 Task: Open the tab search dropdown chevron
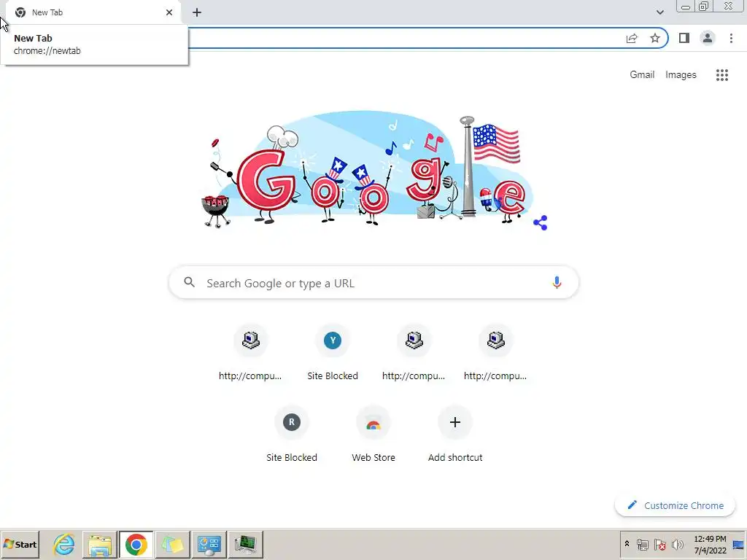659,12
